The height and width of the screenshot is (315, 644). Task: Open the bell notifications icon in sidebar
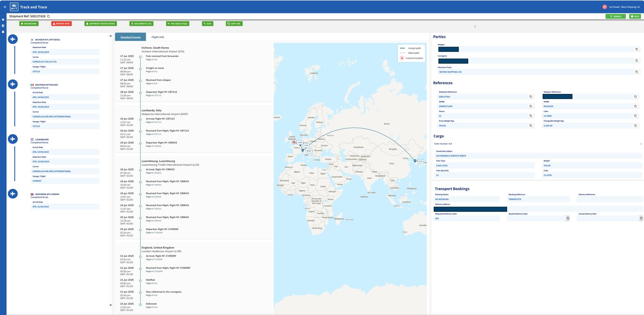tap(3, 32)
